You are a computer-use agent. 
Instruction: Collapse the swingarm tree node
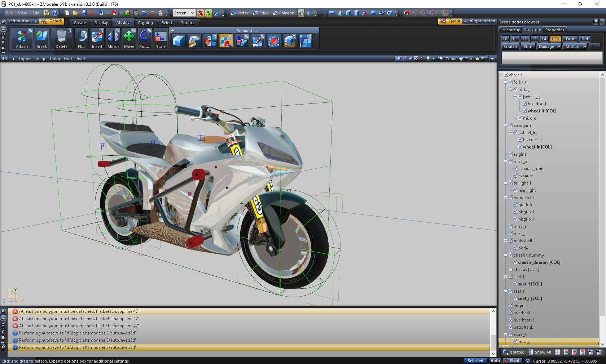(x=506, y=125)
